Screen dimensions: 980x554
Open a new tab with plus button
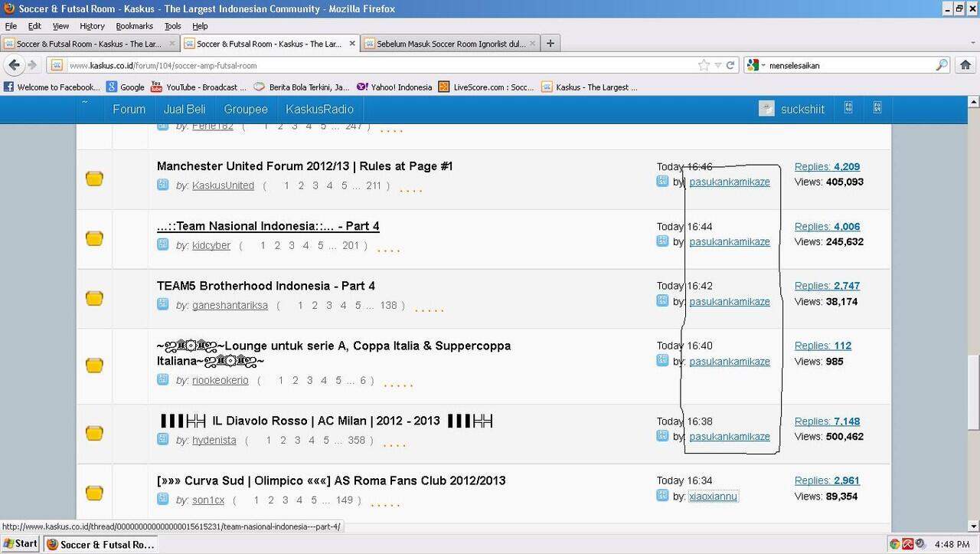click(550, 44)
